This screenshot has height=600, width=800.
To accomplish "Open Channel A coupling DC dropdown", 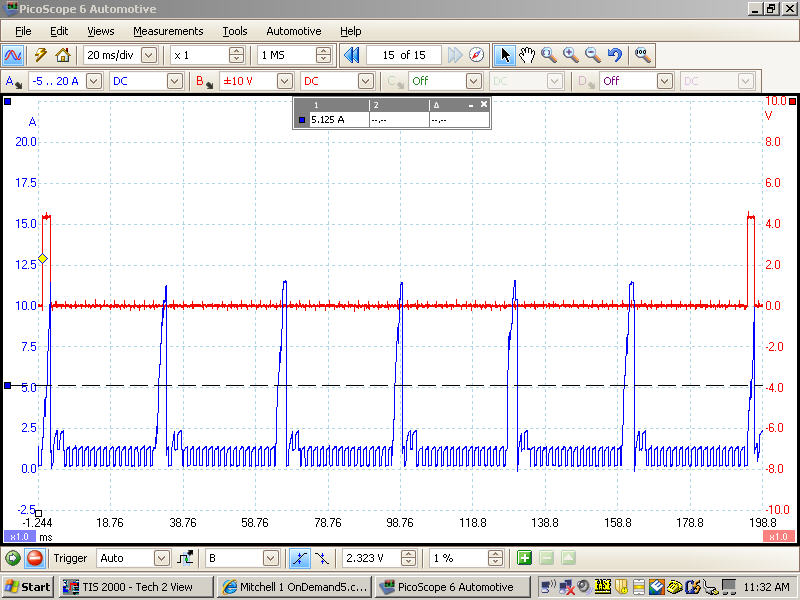I will (x=175, y=81).
